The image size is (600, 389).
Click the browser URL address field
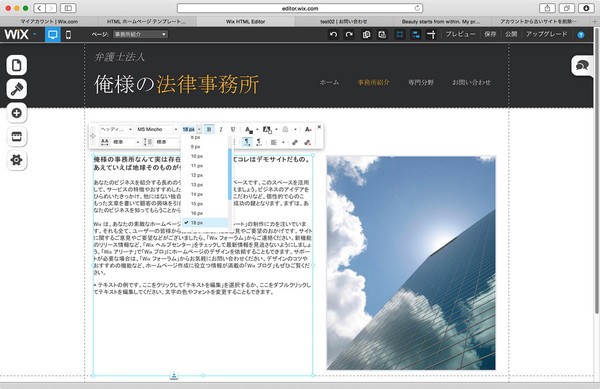coord(300,8)
